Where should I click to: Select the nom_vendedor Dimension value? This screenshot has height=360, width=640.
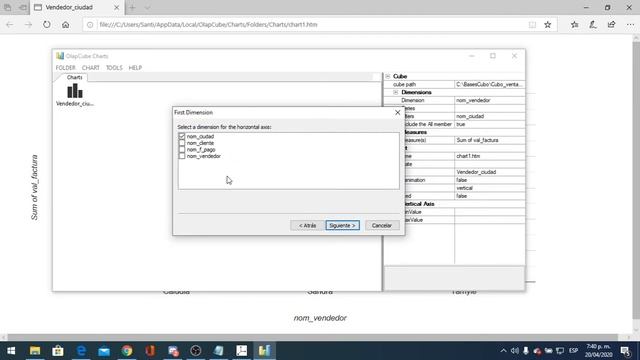tap(489, 100)
